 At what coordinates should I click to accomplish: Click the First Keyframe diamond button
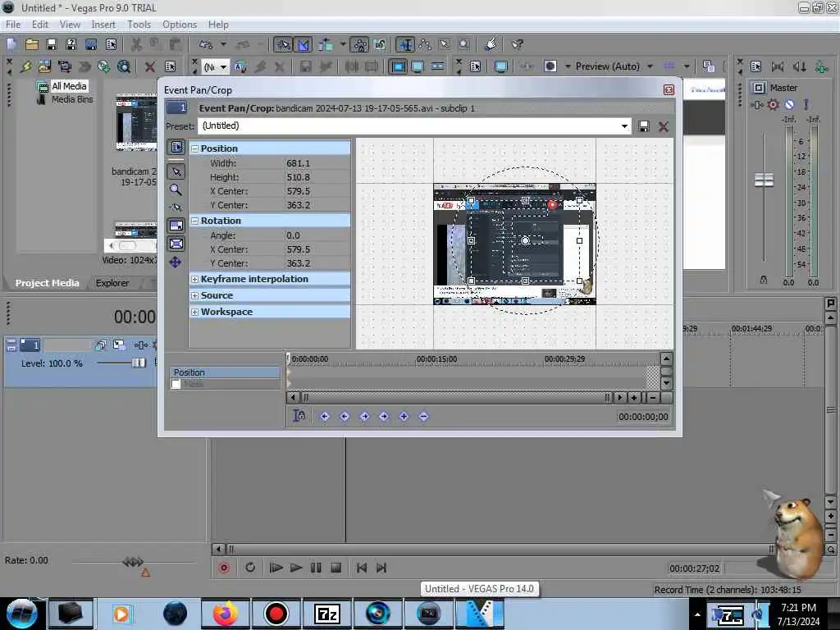click(x=325, y=416)
